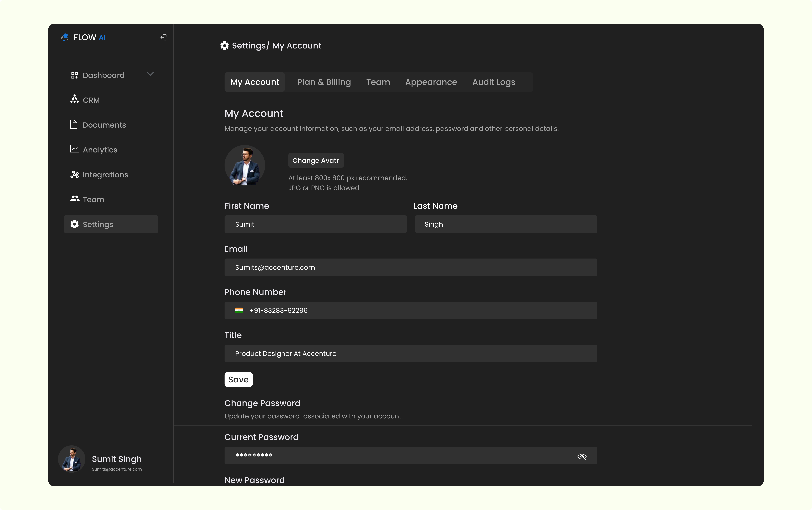Click the sidebar user avatar thumbnail
812x510 pixels.
tap(72, 459)
